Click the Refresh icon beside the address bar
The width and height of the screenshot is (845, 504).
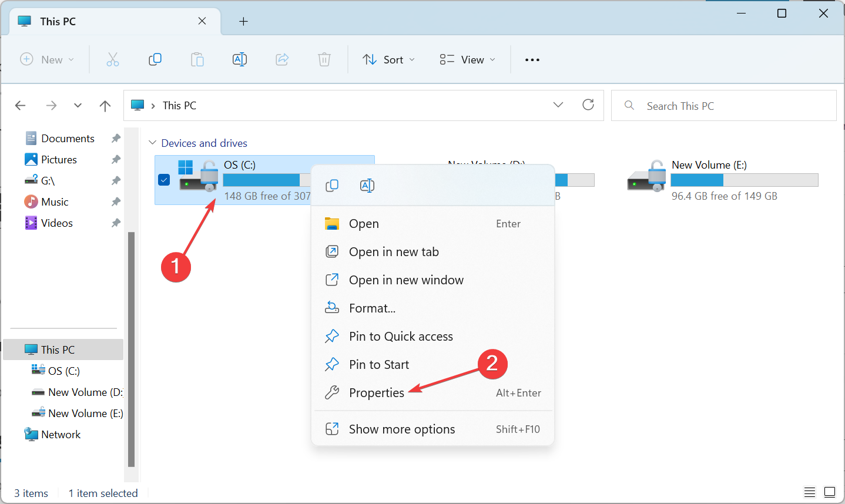point(588,105)
